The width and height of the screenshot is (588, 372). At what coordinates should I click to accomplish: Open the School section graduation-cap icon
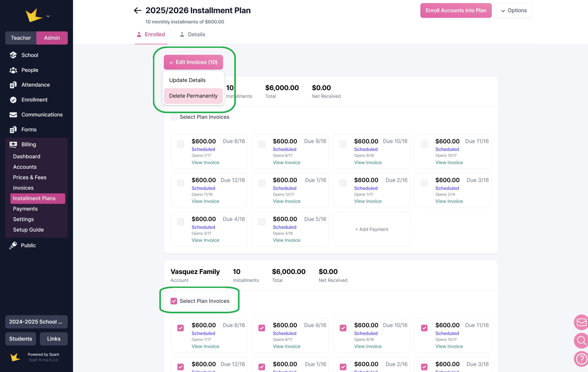(13, 55)
